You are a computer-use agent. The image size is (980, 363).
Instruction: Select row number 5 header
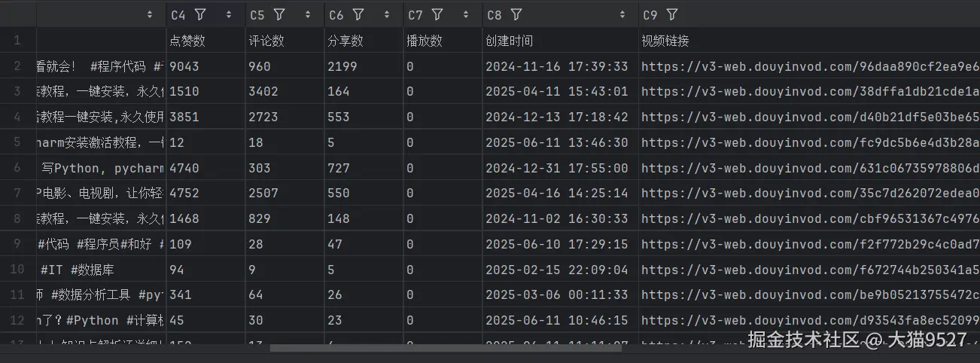coord(17,142)
